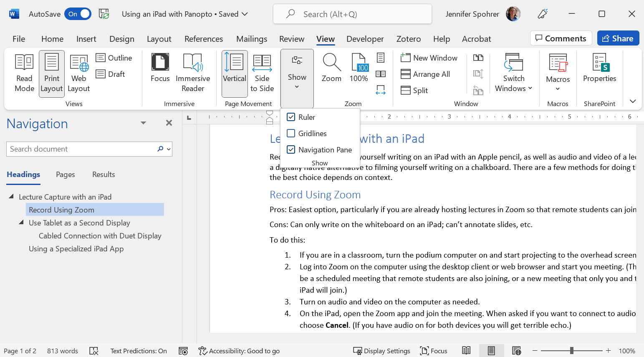644x357 pixels.
Task: Open SharePoint Properties
Action: tap(600, 68)
